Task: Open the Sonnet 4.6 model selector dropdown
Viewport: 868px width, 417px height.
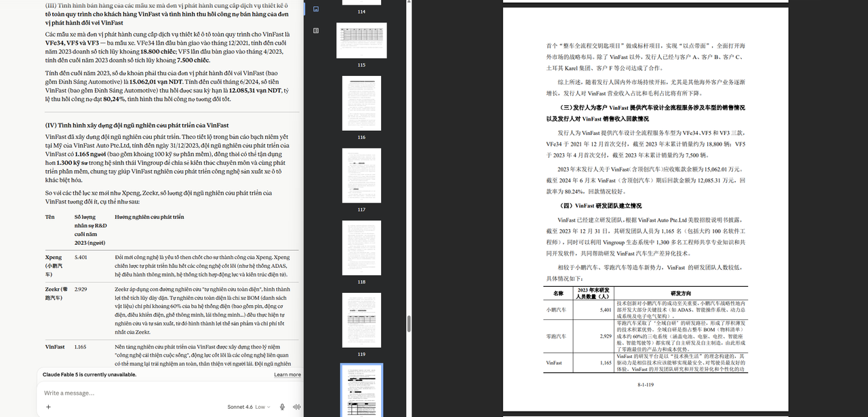Action: (249, 407)
